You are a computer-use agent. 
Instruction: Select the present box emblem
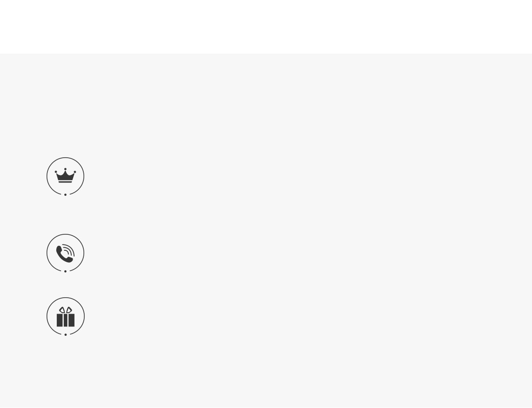pyautogui.click(x=65, y=316)
